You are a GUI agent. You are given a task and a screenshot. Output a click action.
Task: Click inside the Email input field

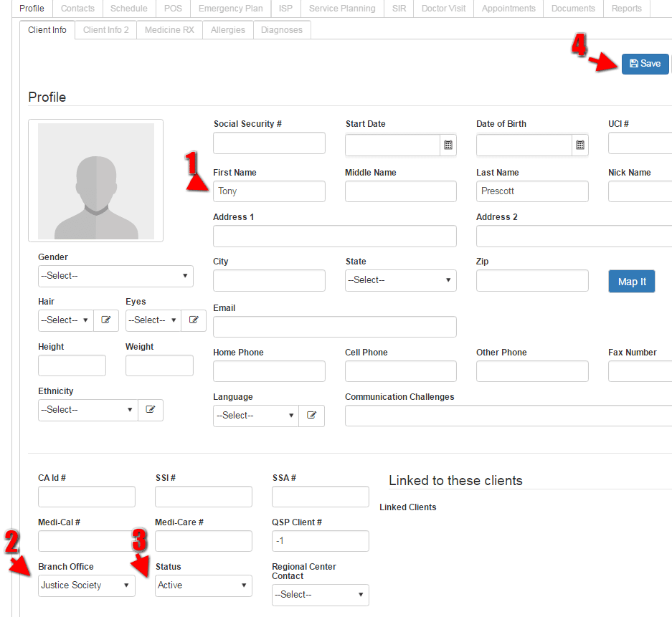point(334,327)
